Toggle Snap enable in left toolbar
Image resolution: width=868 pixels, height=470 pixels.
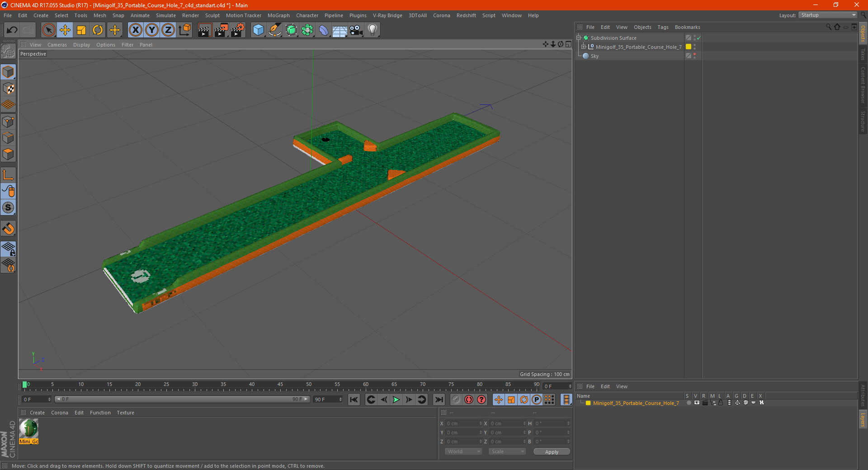[8, 208]
